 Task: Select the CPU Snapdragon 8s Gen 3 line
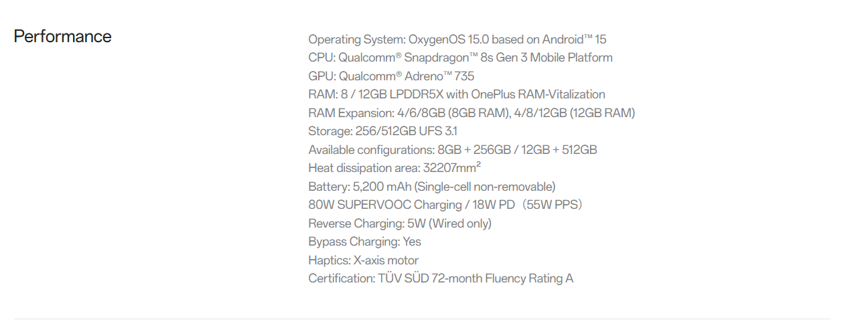[x=460, y=58]
